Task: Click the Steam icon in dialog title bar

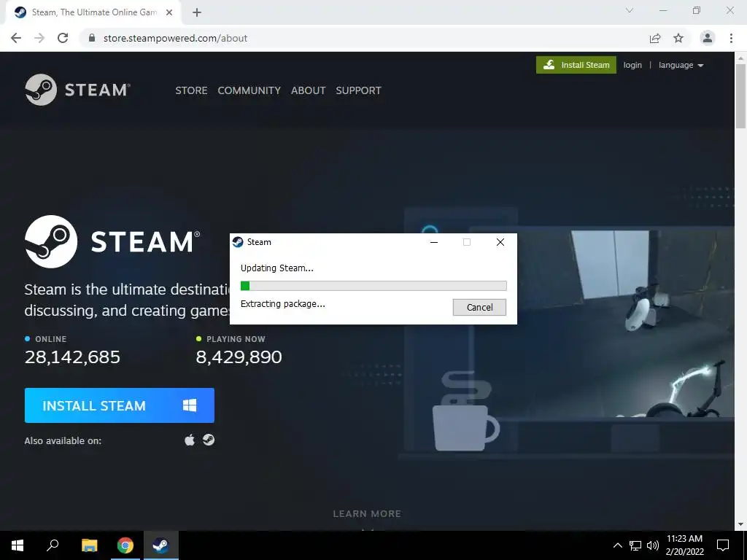Action: click(238, 242)
